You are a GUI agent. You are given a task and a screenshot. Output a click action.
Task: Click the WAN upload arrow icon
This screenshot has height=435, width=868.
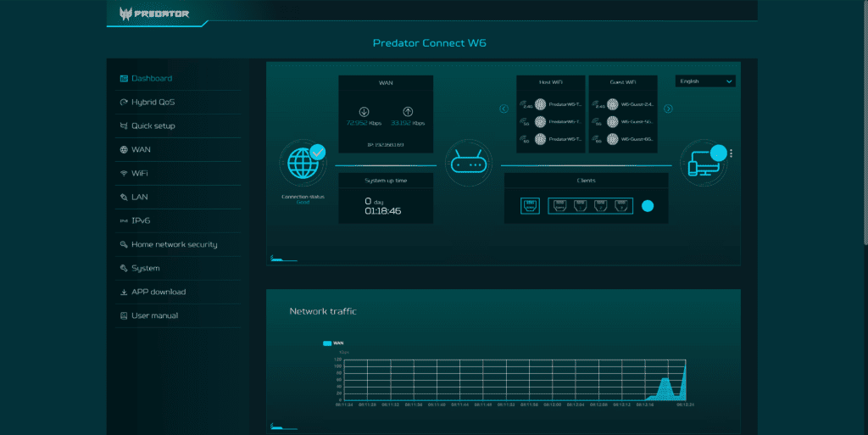(407, 111)
